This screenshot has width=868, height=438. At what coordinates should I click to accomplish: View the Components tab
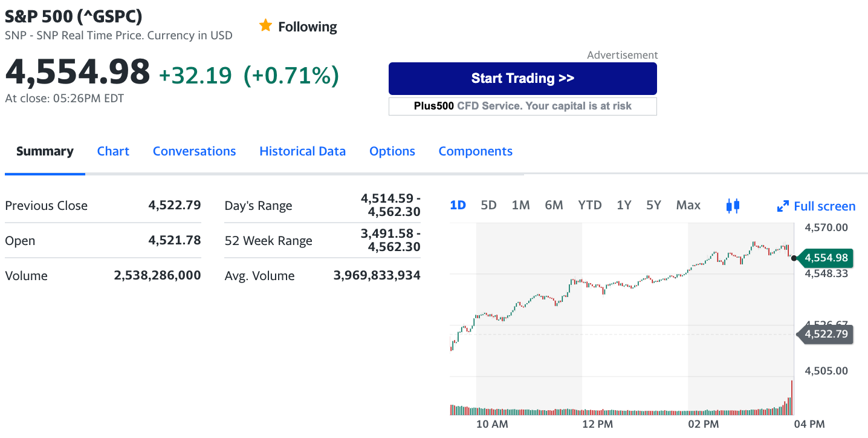pos(475,151)
